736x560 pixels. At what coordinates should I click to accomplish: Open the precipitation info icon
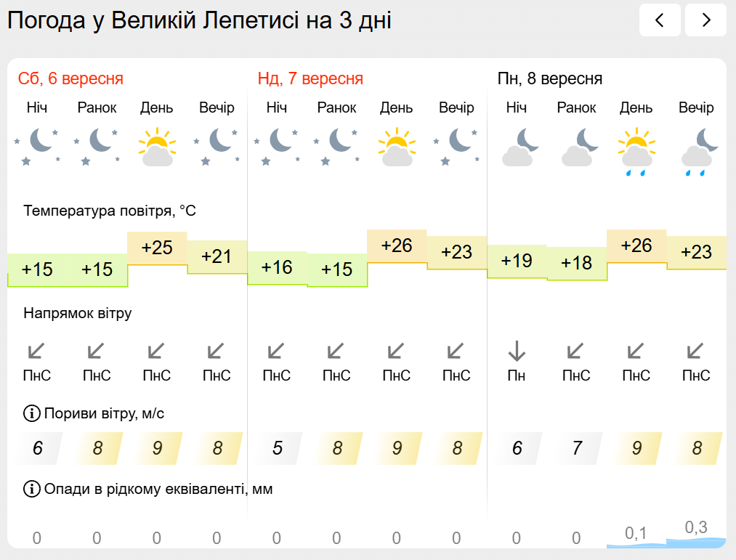click(31, 489)
